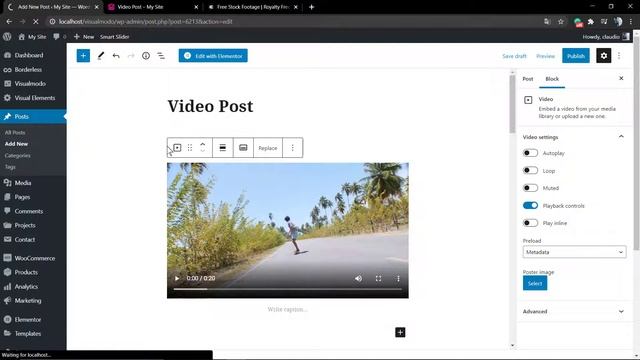Screen dimensions: 640x360
Task: Open Pages in the admin menu
Action: pyautogui.click(x=22, y=197)
